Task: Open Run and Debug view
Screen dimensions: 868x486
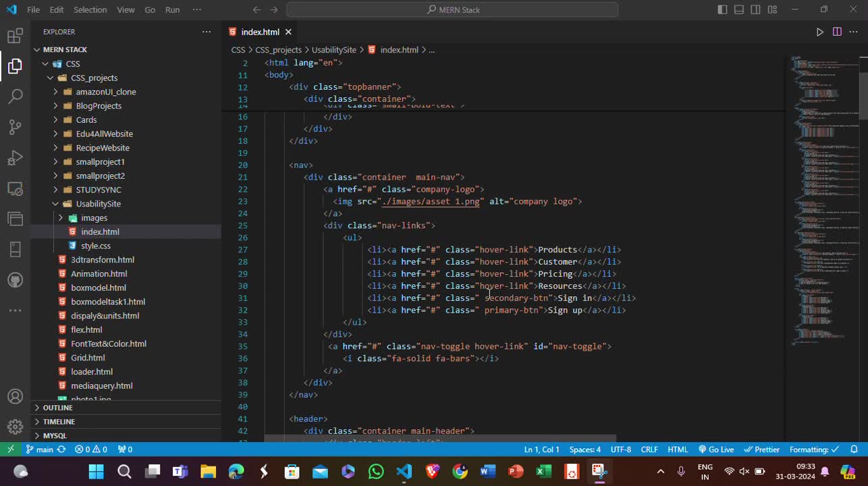Action: point(15,158)
